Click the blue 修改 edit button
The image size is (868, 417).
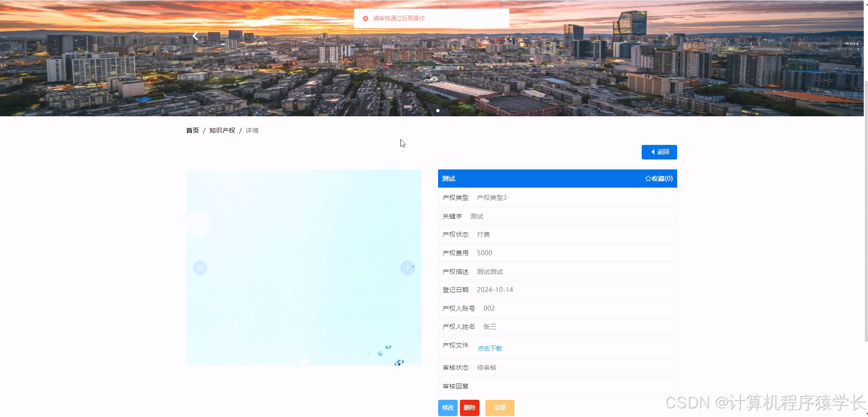448,407
